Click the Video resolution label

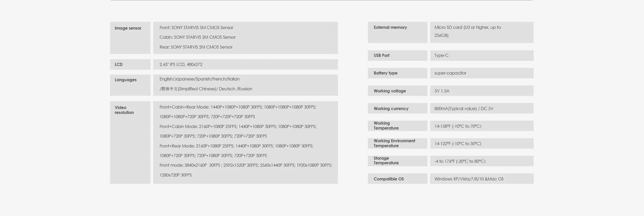124,110
